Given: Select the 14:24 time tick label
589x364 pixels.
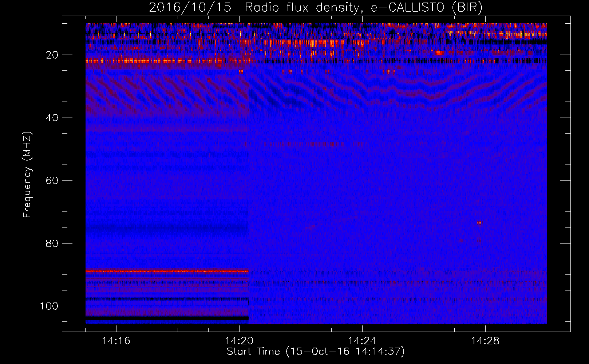Looking at the screenshot, I should [362, 341].
